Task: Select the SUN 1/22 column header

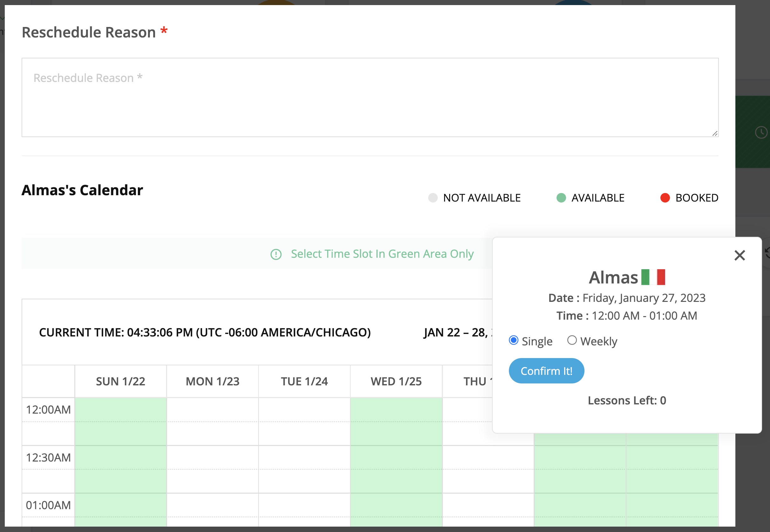Action: [120, 381]
